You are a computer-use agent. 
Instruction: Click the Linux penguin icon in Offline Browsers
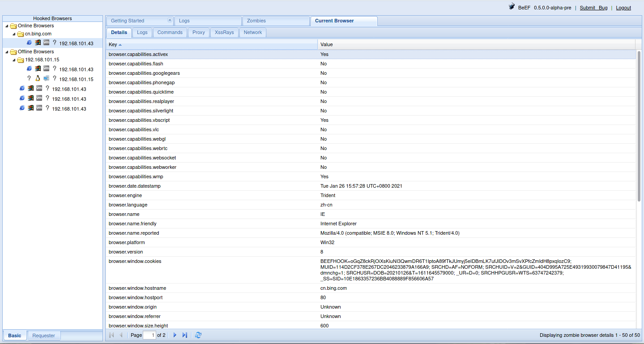pyautogui.click(x=38, y=78)
